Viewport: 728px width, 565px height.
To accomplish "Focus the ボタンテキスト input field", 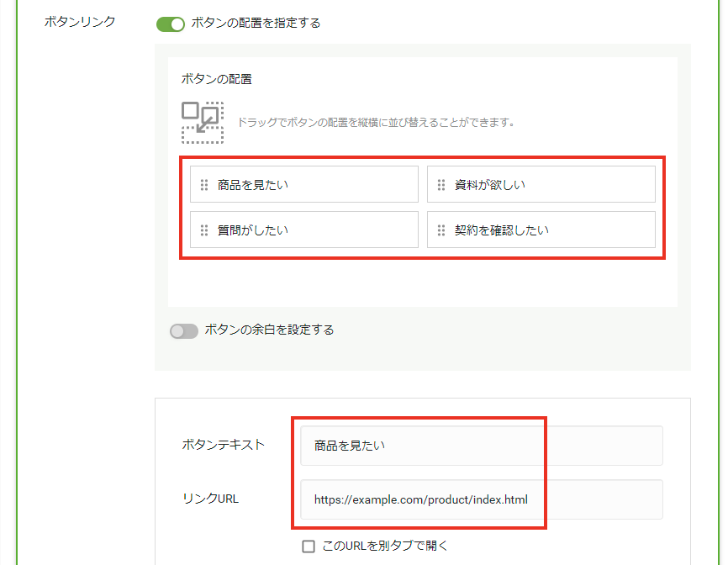I will 482,446.
